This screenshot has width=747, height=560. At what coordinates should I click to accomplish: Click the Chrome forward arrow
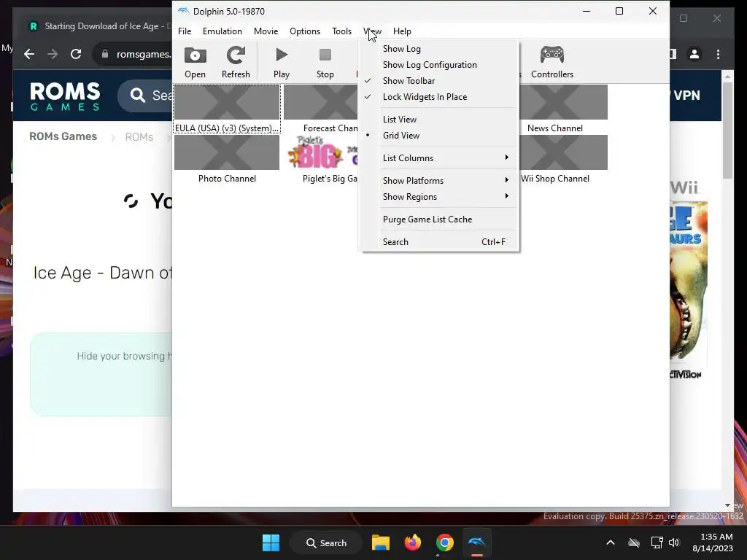53,54
